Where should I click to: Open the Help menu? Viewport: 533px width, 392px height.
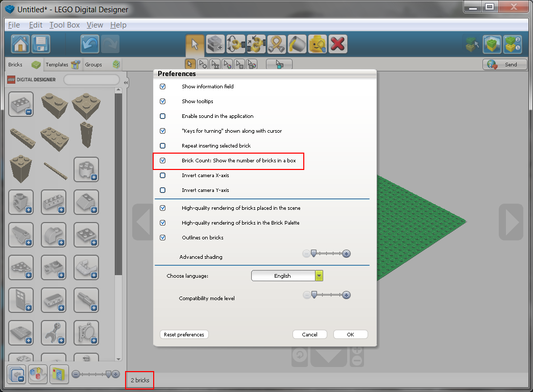pos(118,25)
